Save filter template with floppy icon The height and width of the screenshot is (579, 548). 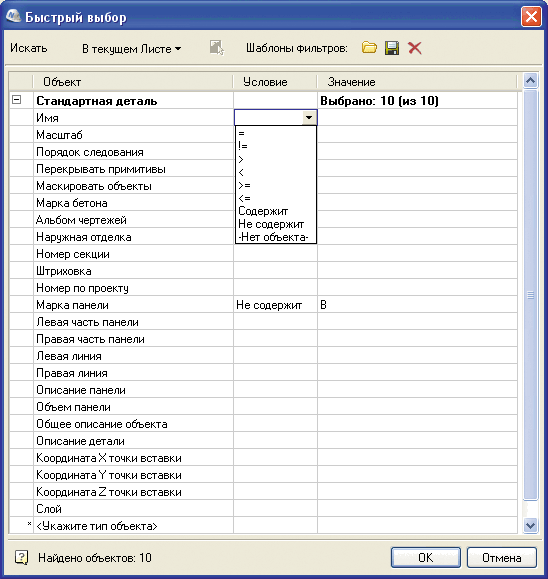point(392,48)
